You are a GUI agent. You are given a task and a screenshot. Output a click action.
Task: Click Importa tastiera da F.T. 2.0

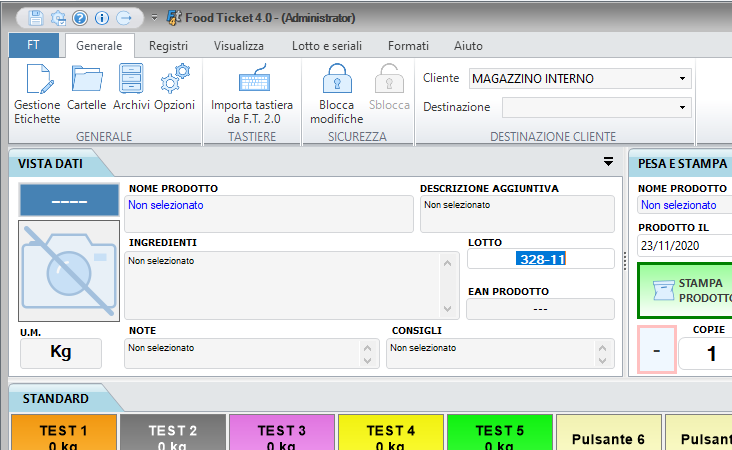point(252,94)
